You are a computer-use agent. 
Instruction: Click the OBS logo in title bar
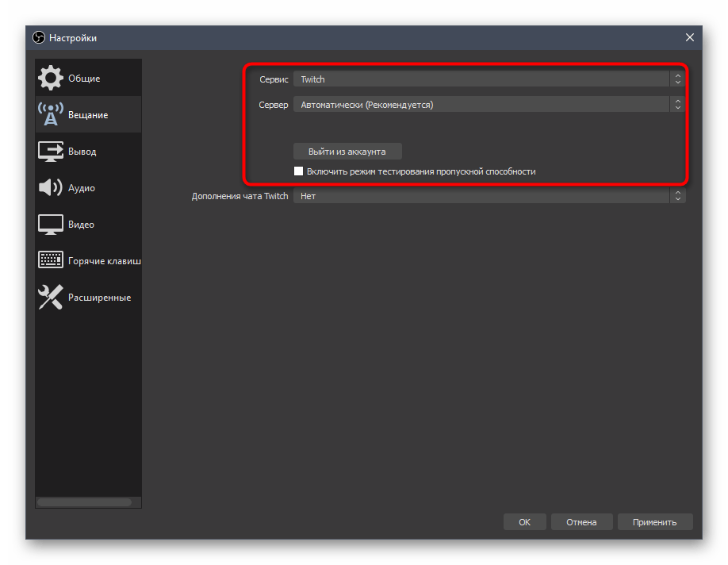39,38
